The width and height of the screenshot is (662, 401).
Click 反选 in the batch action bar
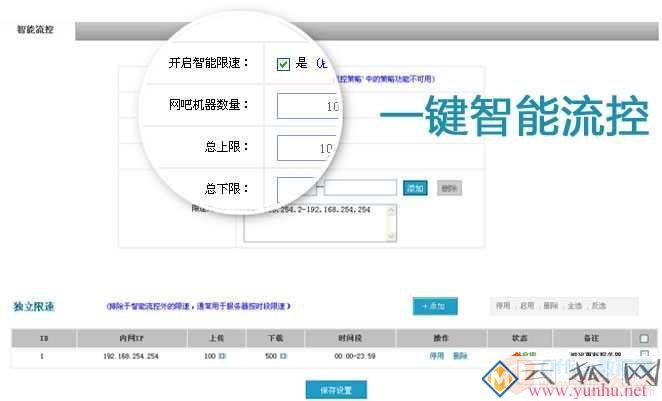coord(599,306)
